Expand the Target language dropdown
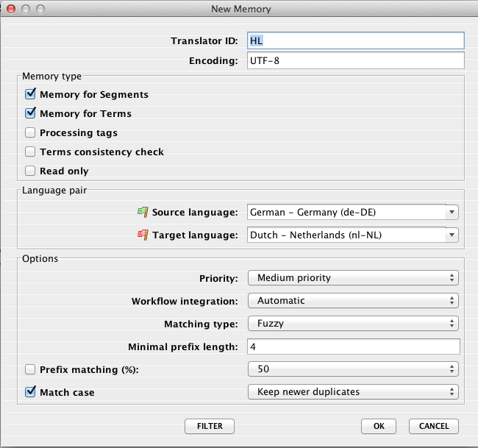This screenshot has width=478, height=448. (353, 235)
